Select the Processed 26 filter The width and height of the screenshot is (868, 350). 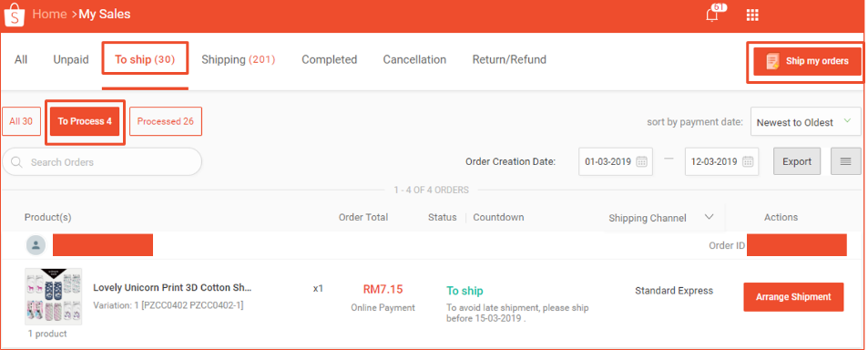(166, 121)
